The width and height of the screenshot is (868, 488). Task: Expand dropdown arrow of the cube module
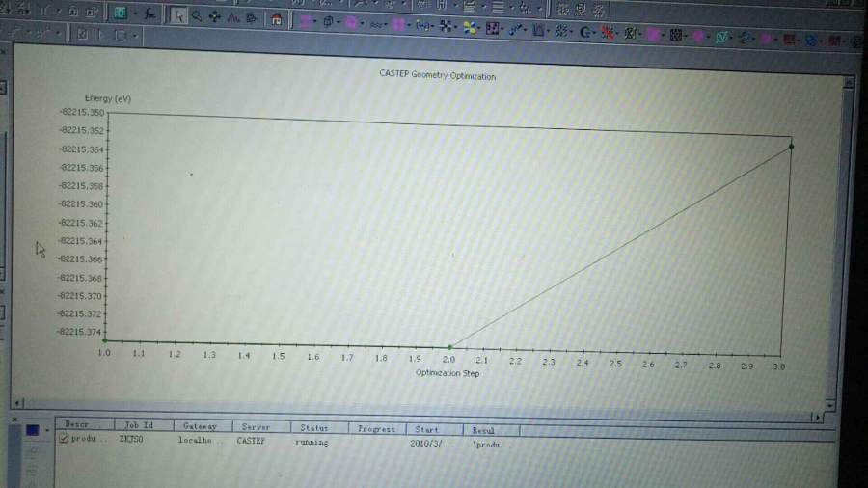pos(339,23)
